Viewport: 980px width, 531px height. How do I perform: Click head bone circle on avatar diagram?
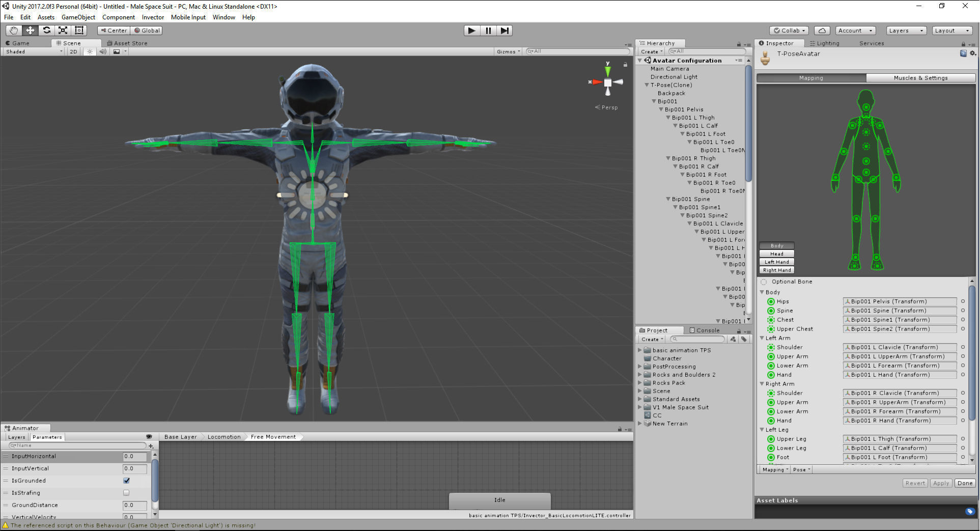click(866, 107)
